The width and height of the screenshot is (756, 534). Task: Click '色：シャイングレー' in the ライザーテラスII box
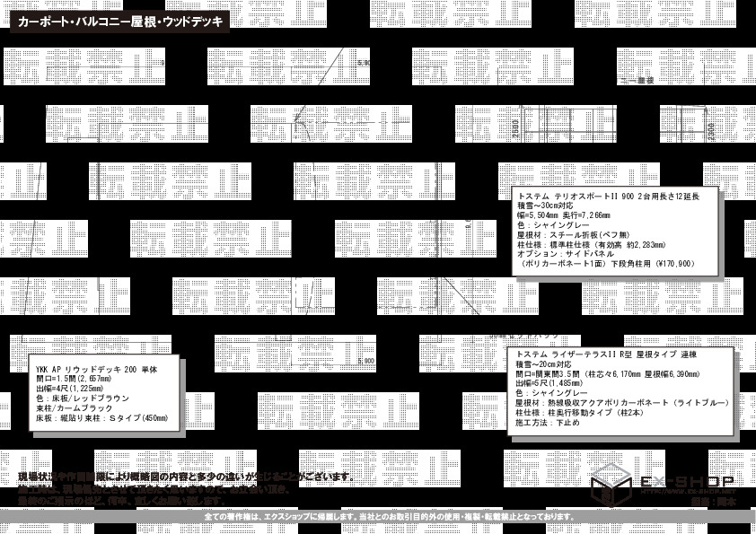tap(551, 393)
